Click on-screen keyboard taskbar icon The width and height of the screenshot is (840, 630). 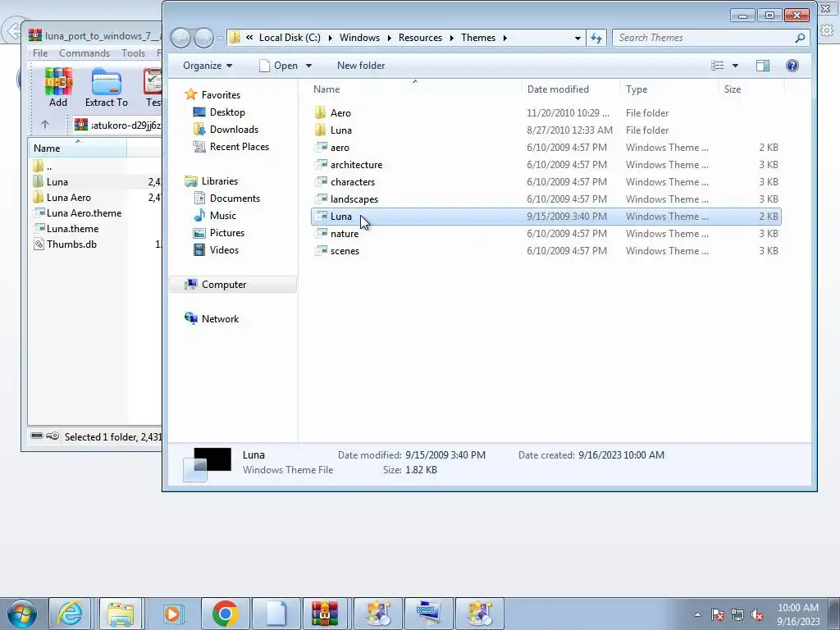click(428, 614)
